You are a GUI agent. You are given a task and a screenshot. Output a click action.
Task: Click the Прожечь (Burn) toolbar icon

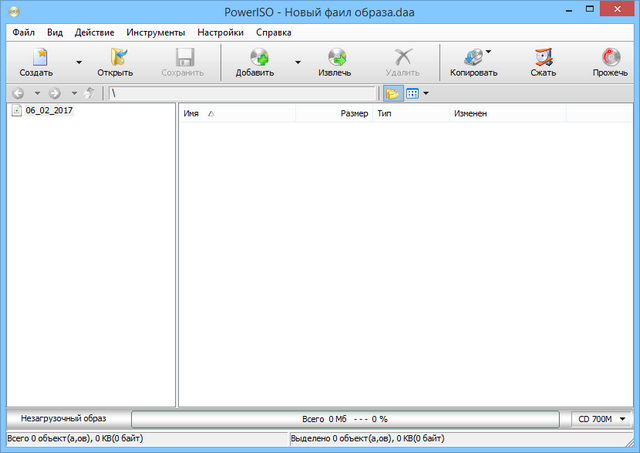(x=610, y=58)
